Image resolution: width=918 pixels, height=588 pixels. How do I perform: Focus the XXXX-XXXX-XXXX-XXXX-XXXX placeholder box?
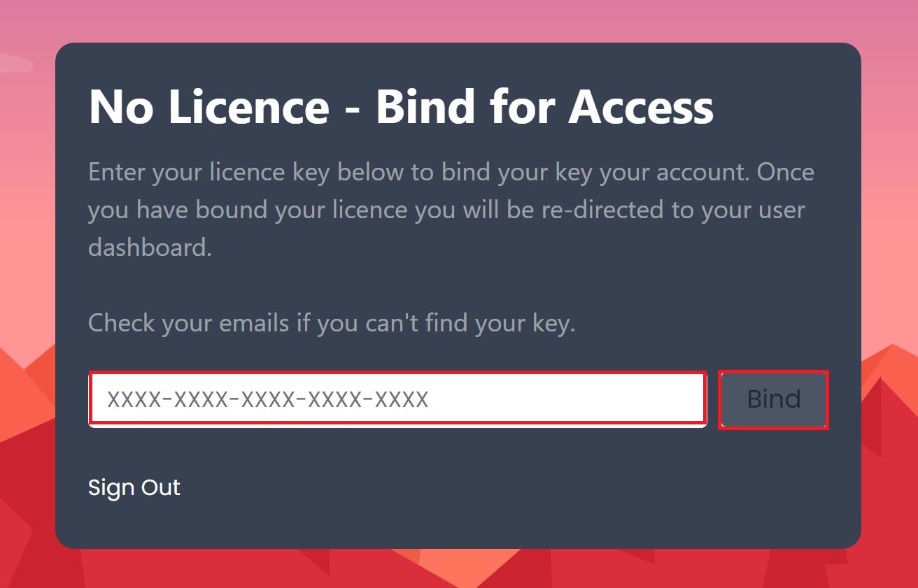click(x=397, y=399)
